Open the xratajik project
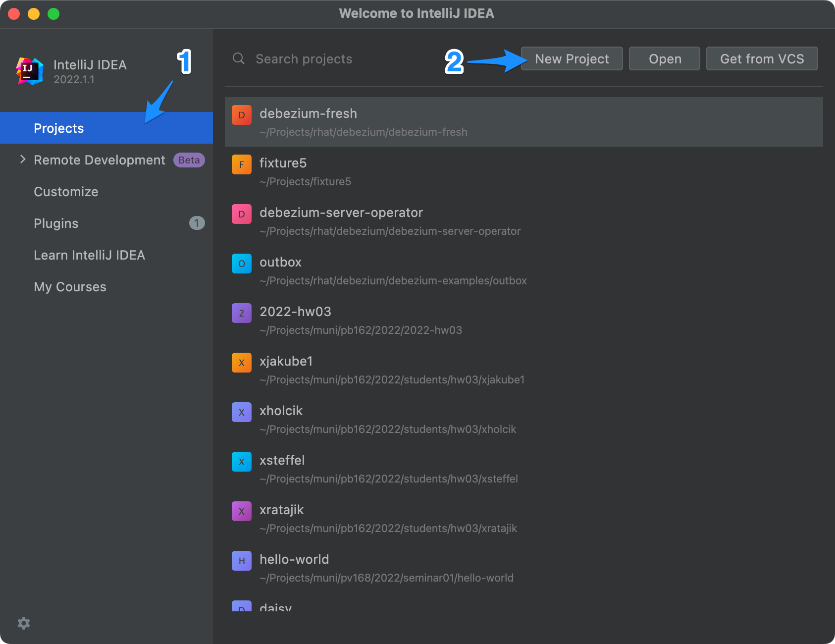The width and height of the screenshot is (835, 644). [524, 518]
